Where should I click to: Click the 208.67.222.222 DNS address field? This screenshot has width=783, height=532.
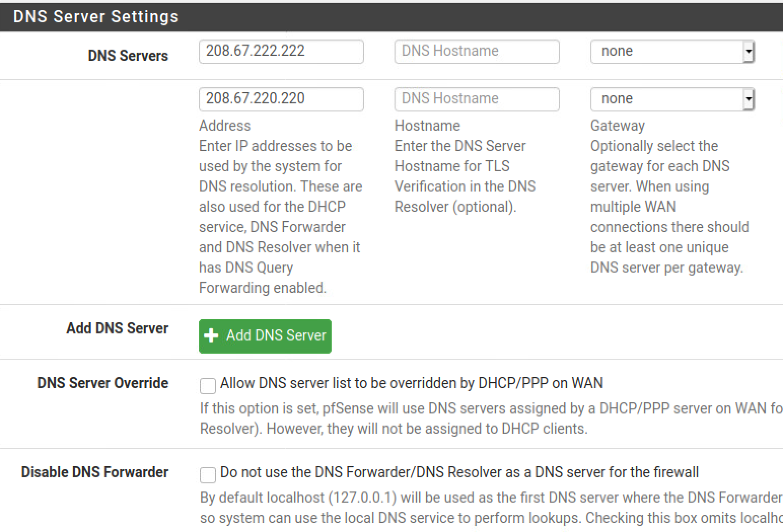(x=281, y=51)
